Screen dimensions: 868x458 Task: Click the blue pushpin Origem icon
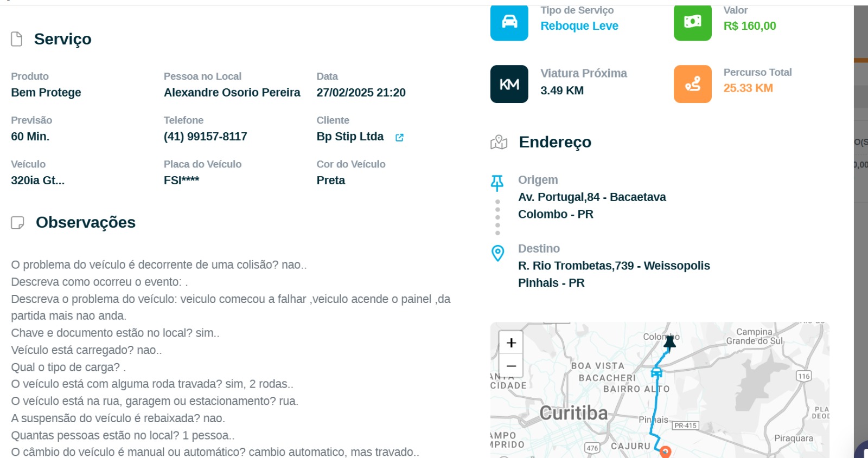coord(497,183)
